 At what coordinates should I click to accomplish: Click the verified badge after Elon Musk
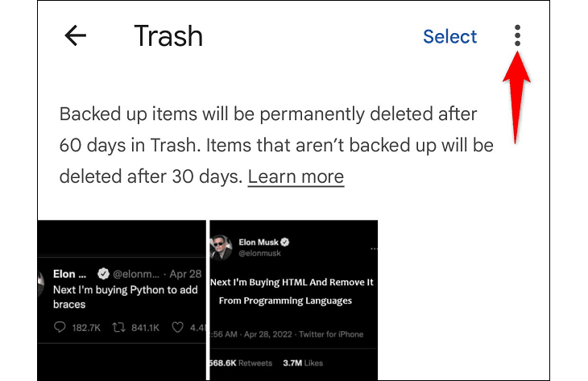point(285,242)
